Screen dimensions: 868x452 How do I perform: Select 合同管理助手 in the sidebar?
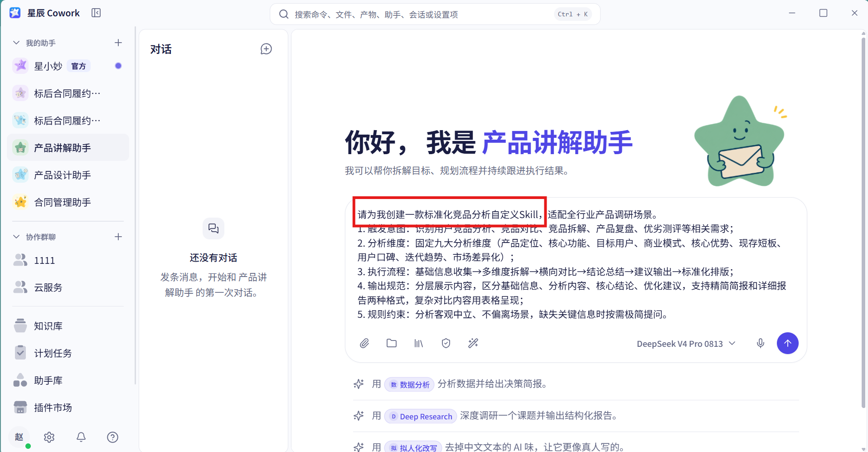pyautogui.click(x=68, y=202)
